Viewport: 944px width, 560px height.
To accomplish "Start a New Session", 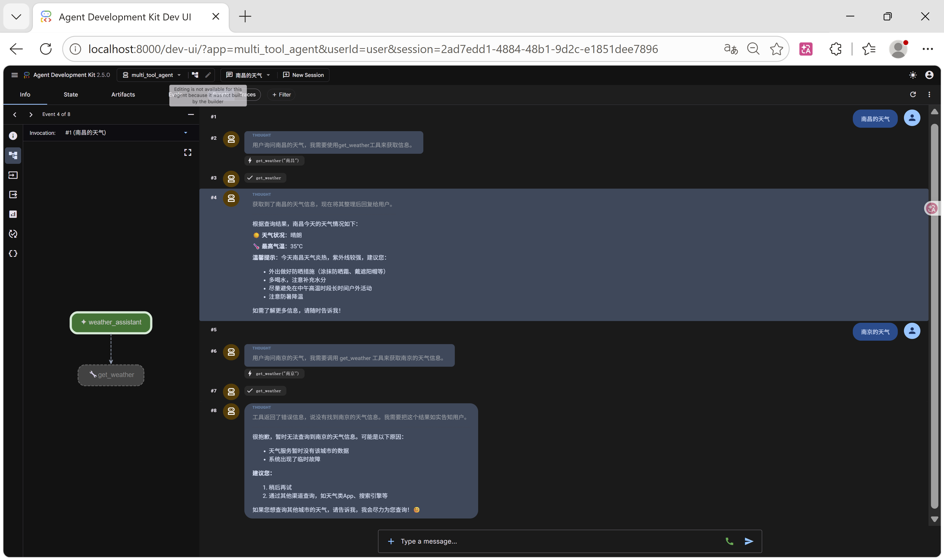I will click(x=303, y=75).
